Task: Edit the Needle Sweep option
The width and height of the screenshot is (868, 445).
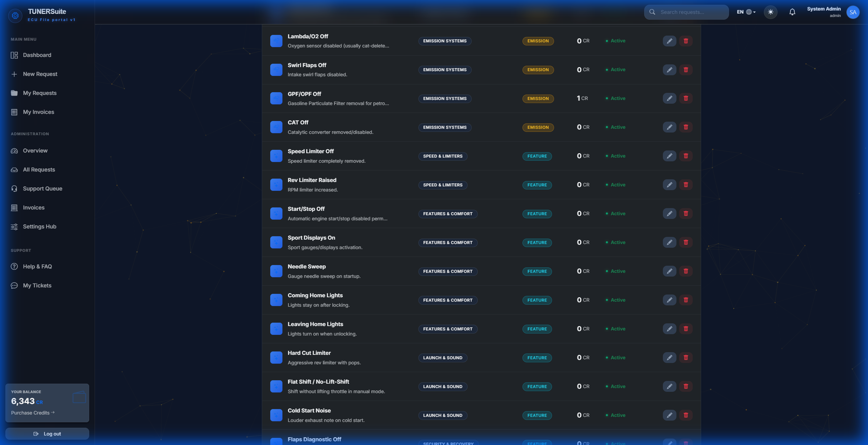Action: 669,271
